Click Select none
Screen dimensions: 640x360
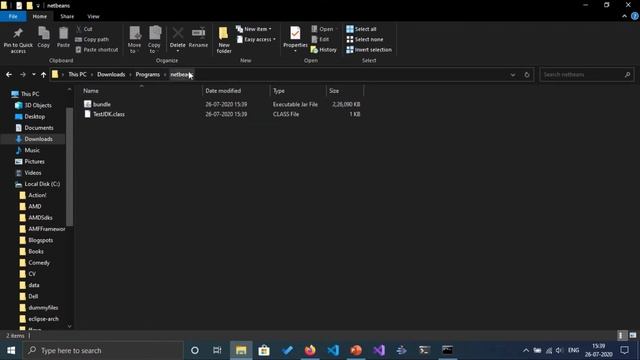(x=365, y=39)
